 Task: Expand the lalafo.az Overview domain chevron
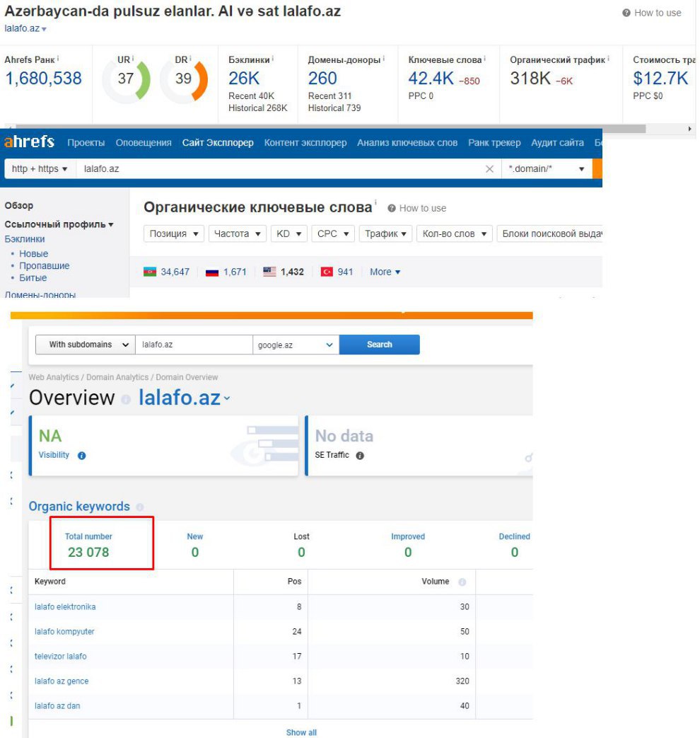227,398
